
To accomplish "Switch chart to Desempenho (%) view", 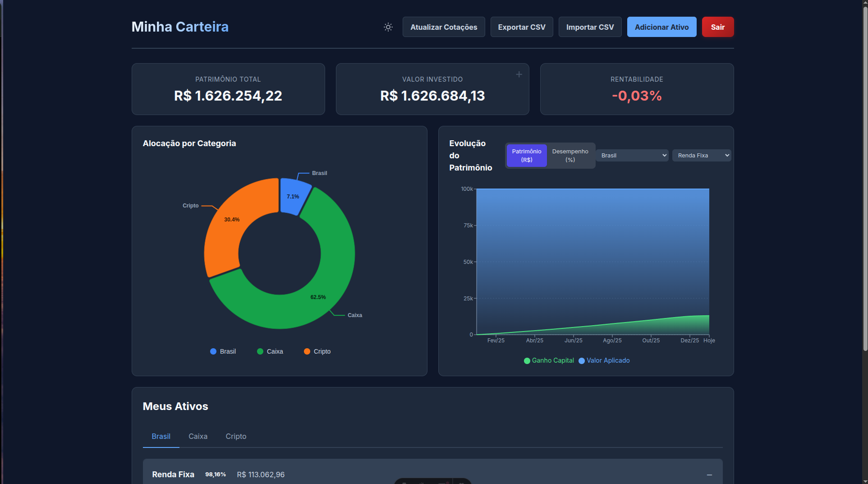I will (569, 155).
